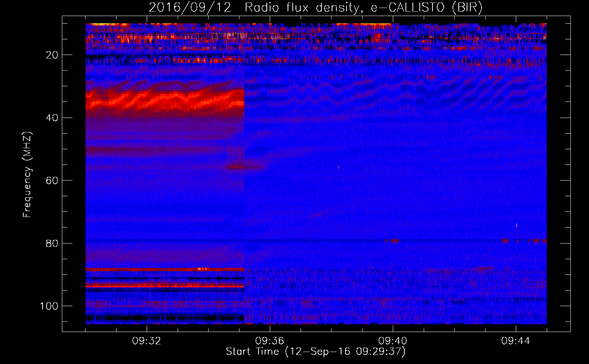Click the small red burst near 56 MHz
Viewport: 589px width, 364px height.
pos(237,167)
